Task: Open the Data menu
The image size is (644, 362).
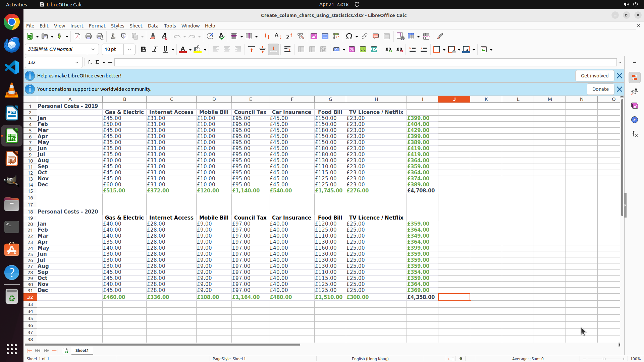Action: pyautogui.click(x=153, y=26)
